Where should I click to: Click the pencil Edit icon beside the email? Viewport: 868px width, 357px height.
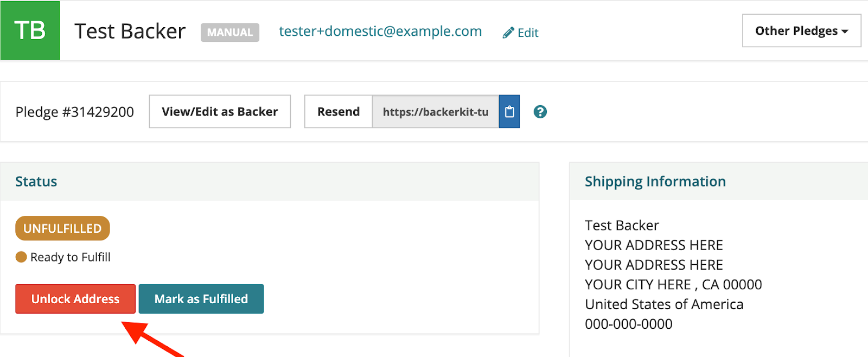508,33
